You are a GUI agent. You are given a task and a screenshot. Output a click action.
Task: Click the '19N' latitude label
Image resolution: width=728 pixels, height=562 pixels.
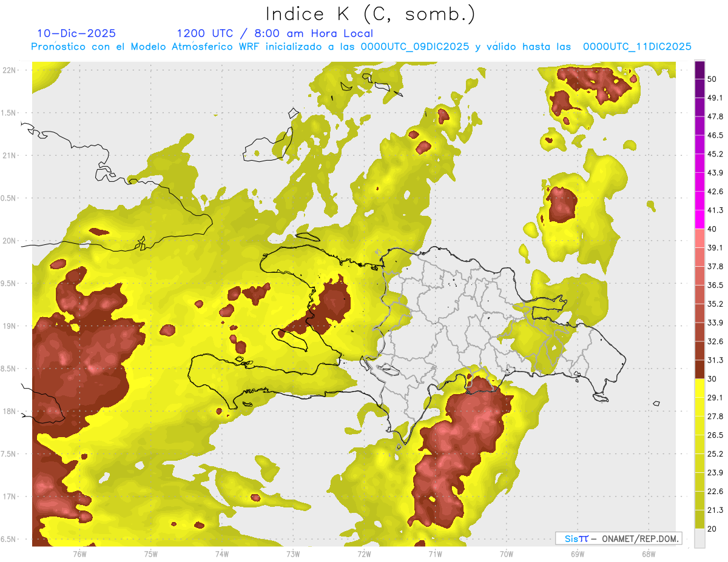(x=9, y=326)
